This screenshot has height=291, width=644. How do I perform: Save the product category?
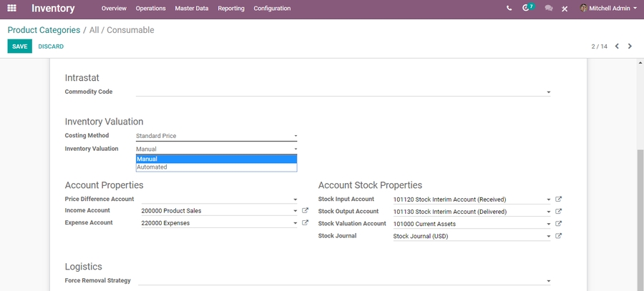19,46
